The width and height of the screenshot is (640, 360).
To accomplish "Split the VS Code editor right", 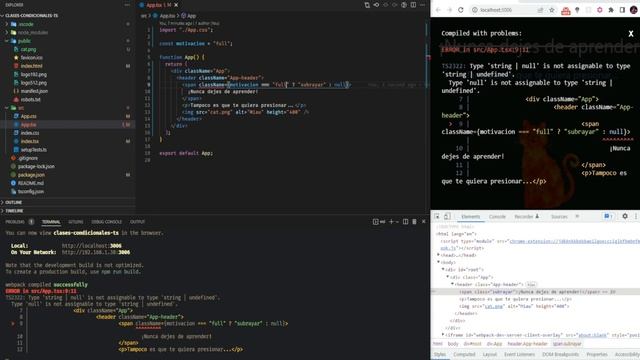I will click(413, 5).
